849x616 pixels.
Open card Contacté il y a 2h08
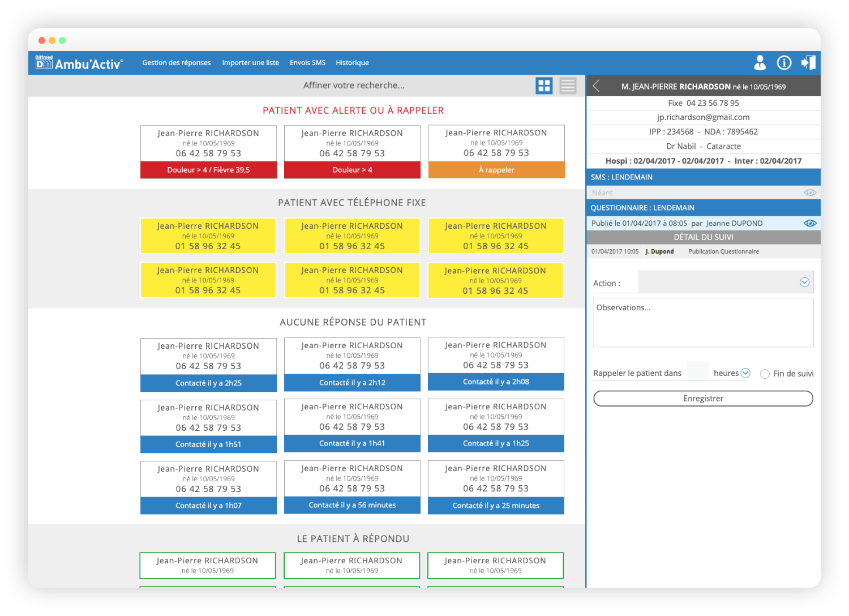[496, 363]
